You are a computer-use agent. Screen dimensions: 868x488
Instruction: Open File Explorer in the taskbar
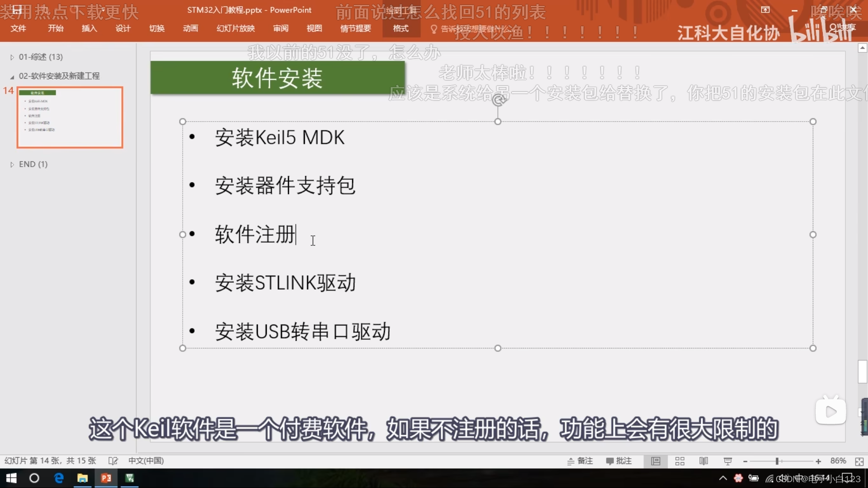(82, 478)
